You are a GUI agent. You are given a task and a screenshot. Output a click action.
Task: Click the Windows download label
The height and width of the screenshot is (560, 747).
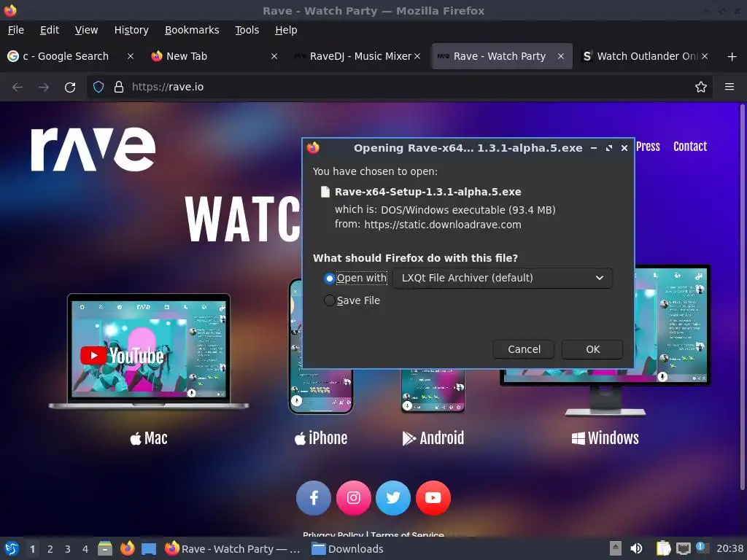605,438
